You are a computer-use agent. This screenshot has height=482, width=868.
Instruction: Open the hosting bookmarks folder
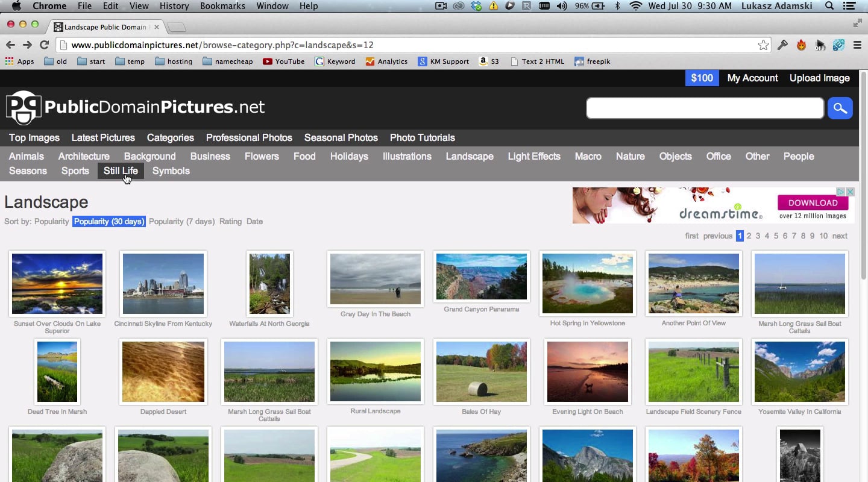(x=174, y=61)
